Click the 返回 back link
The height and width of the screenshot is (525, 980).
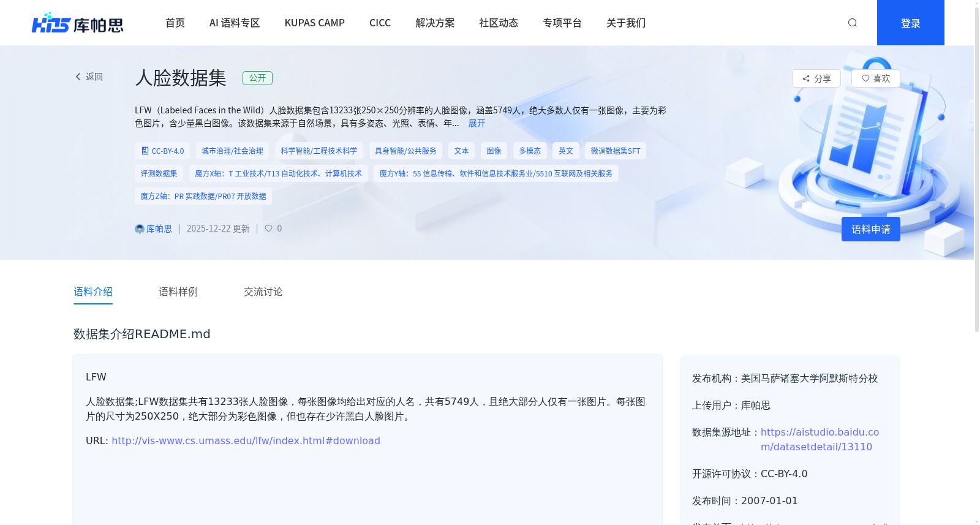tap(89, 77)
